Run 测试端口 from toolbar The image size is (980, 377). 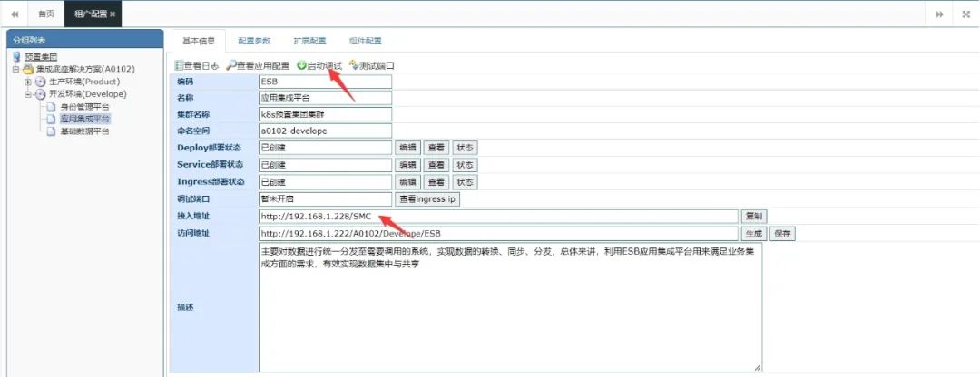pos(377,65)
